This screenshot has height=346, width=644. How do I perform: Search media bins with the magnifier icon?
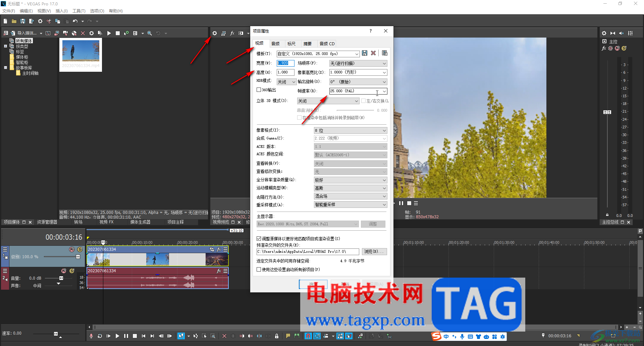tap(150, 33)
